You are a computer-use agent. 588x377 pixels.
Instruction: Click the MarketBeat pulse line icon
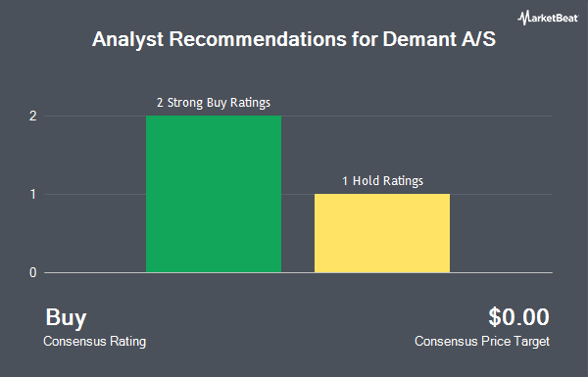[523, 18]
